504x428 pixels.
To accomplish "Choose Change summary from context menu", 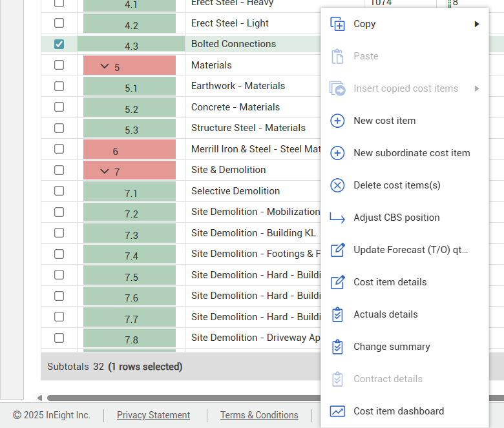I will pos(392,347).
